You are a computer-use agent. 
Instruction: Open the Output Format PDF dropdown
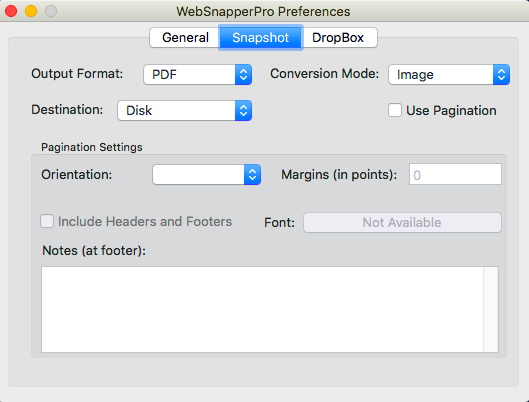[197, 75]
